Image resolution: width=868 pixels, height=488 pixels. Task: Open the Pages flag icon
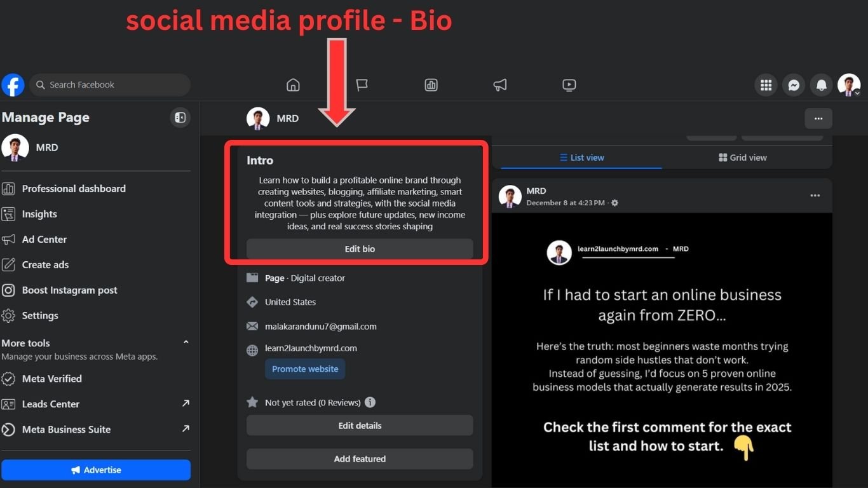tap(362, 85)
